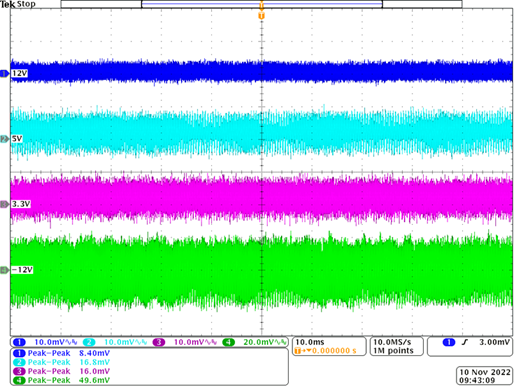Click the 3.3V waveform label
This screenshot has height=386, width=514.
tap(21, 204)
